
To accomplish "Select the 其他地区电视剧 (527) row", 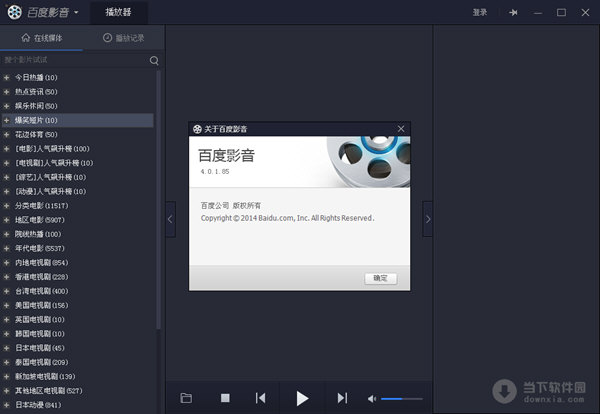I will [x=78, y=391].
